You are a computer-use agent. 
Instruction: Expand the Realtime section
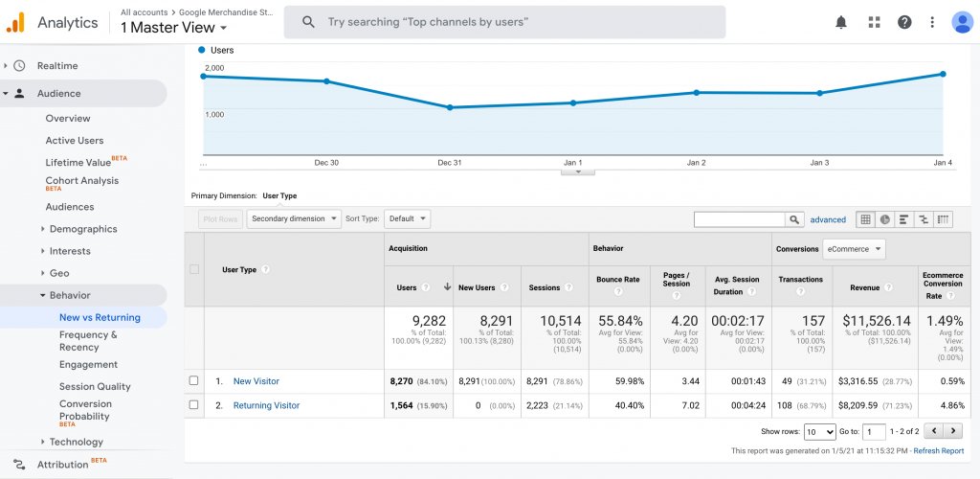pos(6,66)
